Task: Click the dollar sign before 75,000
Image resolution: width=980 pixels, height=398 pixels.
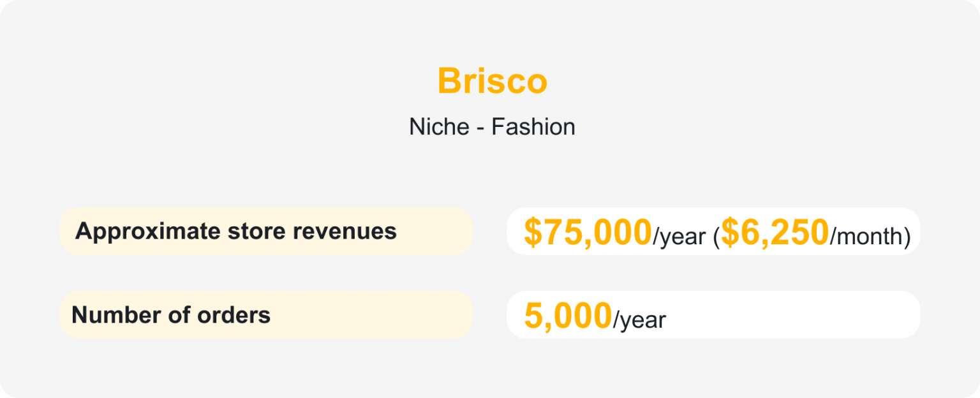Action: click(531, 233)
